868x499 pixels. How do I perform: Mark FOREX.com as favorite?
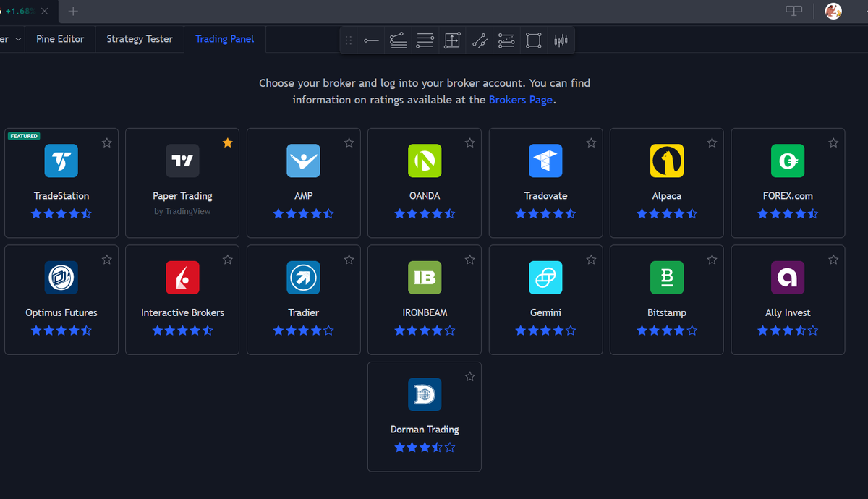tap(833, 142)
